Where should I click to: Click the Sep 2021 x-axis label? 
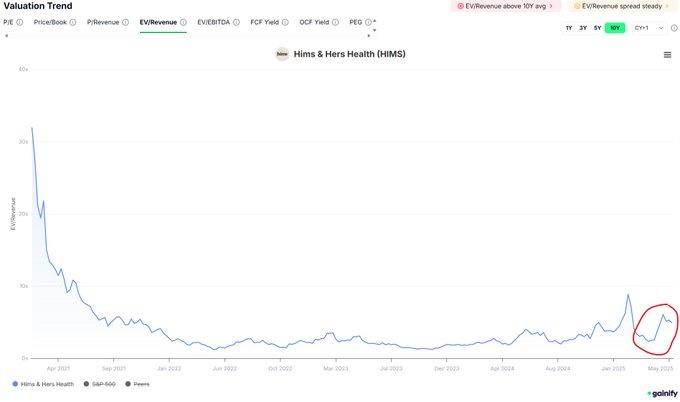click(114, 369)
